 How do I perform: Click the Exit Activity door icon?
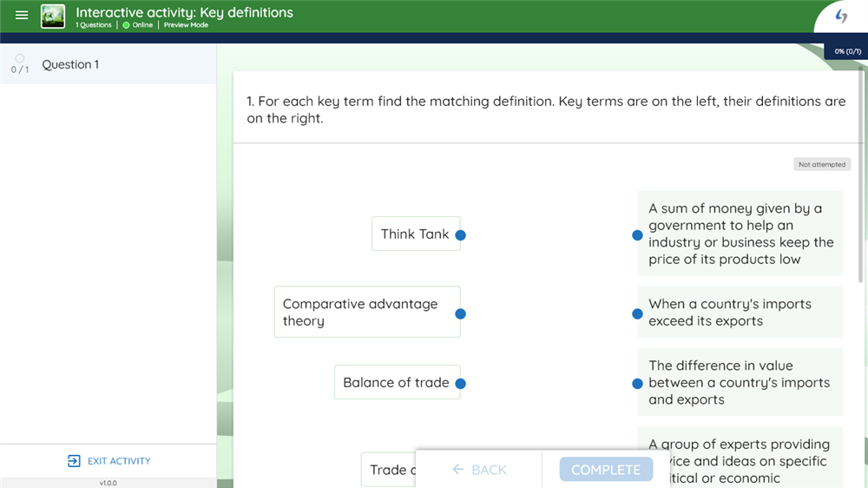(74, 461)
